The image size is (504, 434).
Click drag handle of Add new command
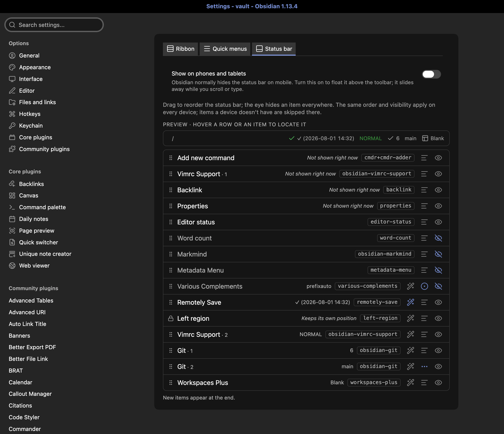(x=171, y=158)
